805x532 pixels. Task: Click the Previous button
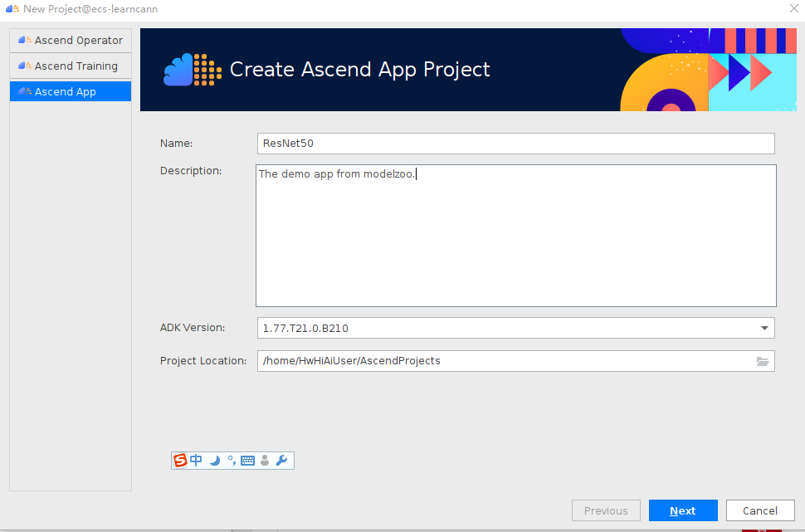click(x=606, y=510)
